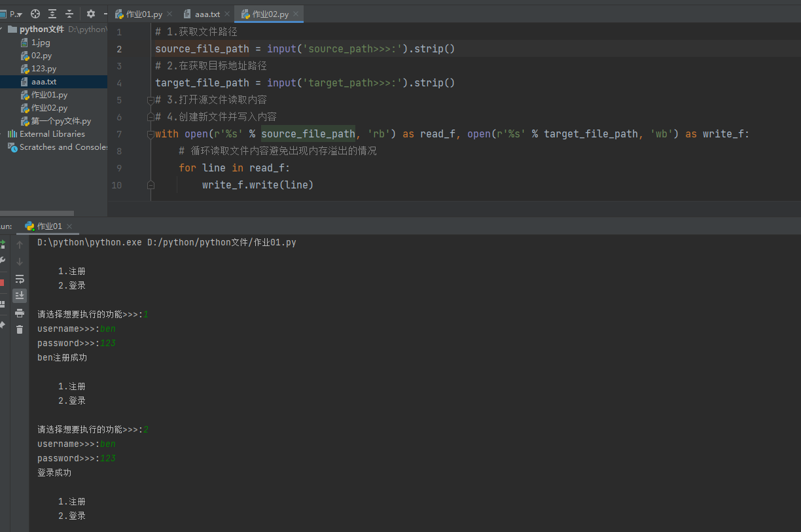The height and width of the screenshot is (532, 801).
Task: Click the Scratches and Consoles icon
Action: tap(12, 147)
